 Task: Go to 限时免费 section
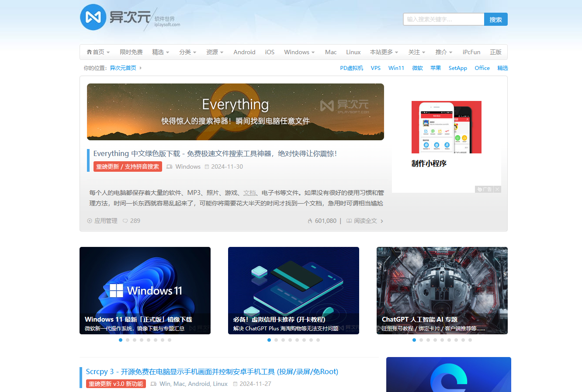(131, 52)
